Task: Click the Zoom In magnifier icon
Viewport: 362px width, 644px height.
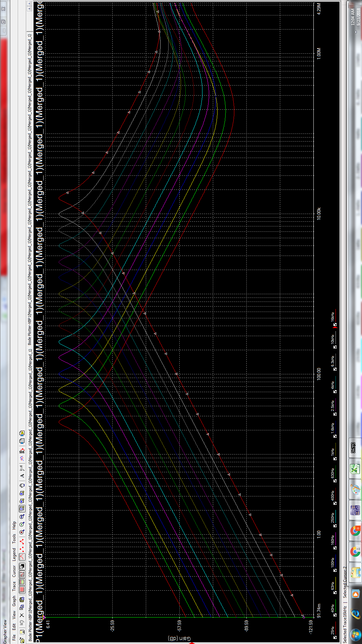Action: tap(22, 532)
